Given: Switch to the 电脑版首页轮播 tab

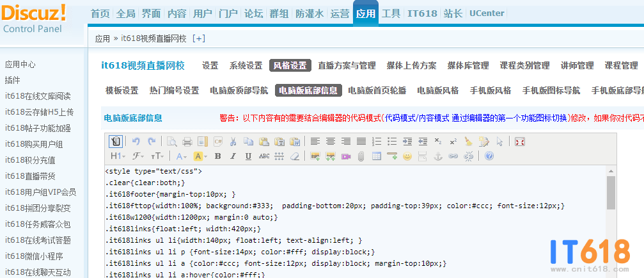Looking at the screenshot, I should click(377, 91).
